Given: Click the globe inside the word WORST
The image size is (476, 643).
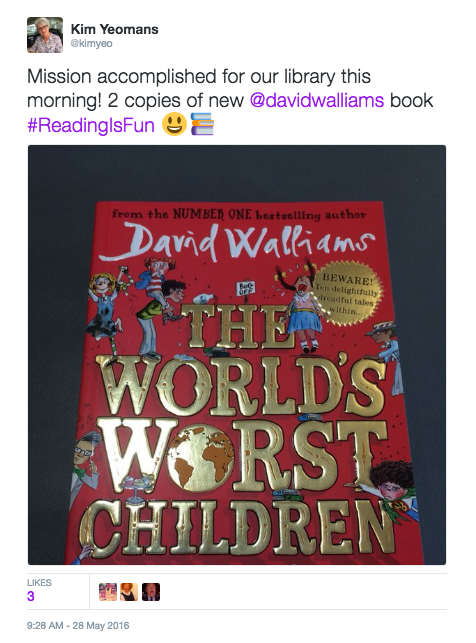Looking at the screenshot, I should pyautogui.click(x=201, y=457).
